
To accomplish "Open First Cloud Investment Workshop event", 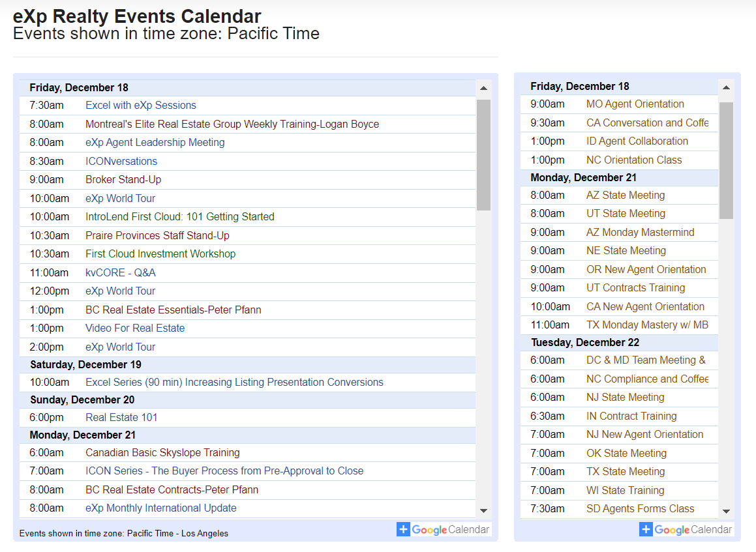I will point(160,254).
